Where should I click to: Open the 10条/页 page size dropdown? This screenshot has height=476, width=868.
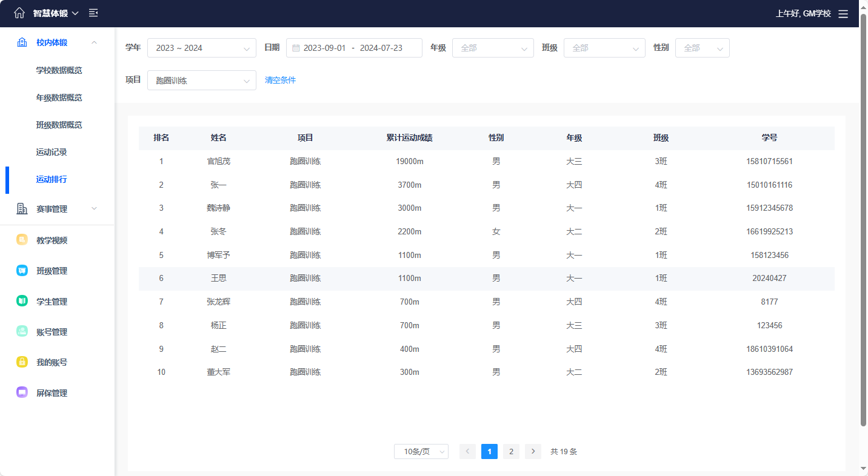click(421, 452)
